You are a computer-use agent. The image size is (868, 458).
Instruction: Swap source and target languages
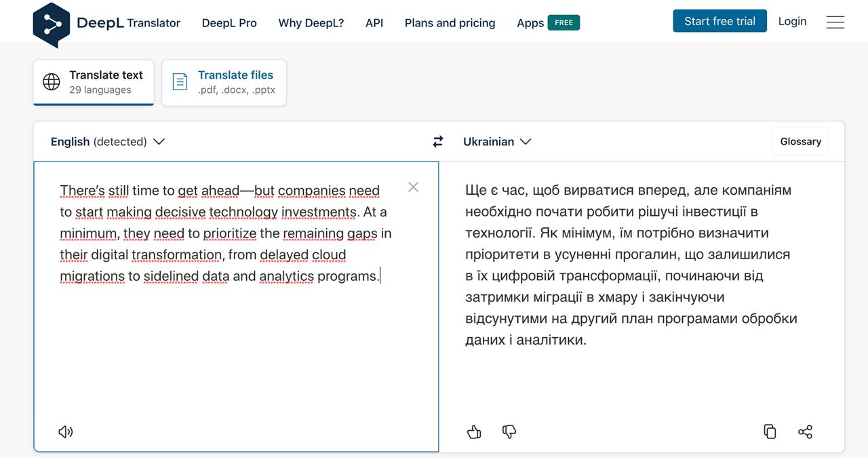(438, 142)
